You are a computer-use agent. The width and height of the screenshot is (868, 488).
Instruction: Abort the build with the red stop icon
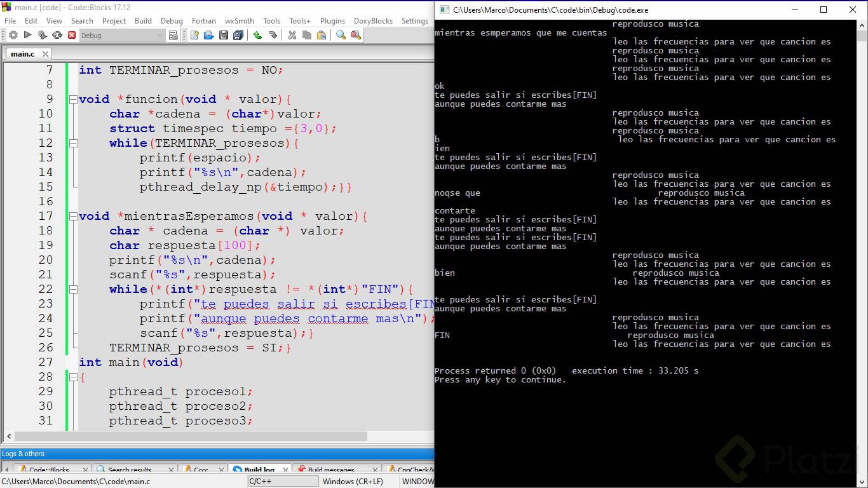(72, 36)
